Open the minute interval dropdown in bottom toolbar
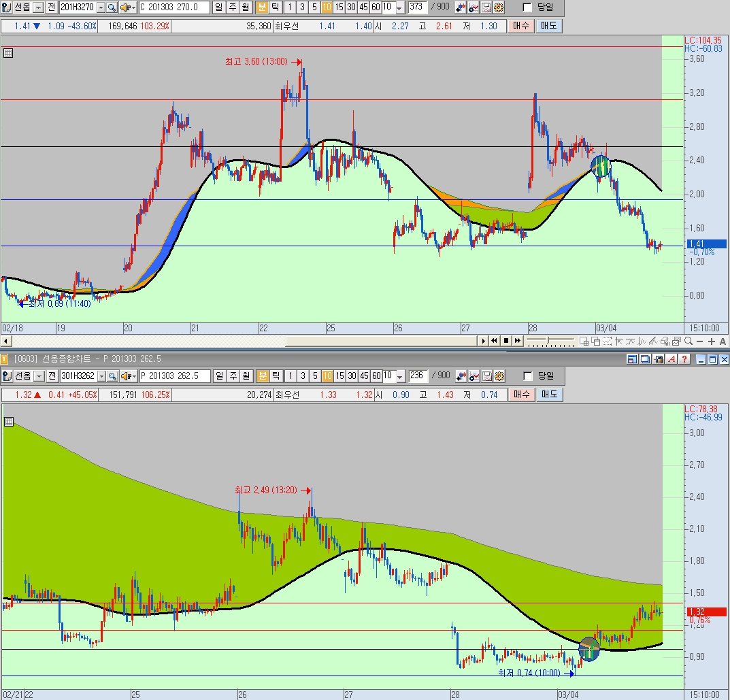Screen dimensions: 730x700 pos(399,376)
